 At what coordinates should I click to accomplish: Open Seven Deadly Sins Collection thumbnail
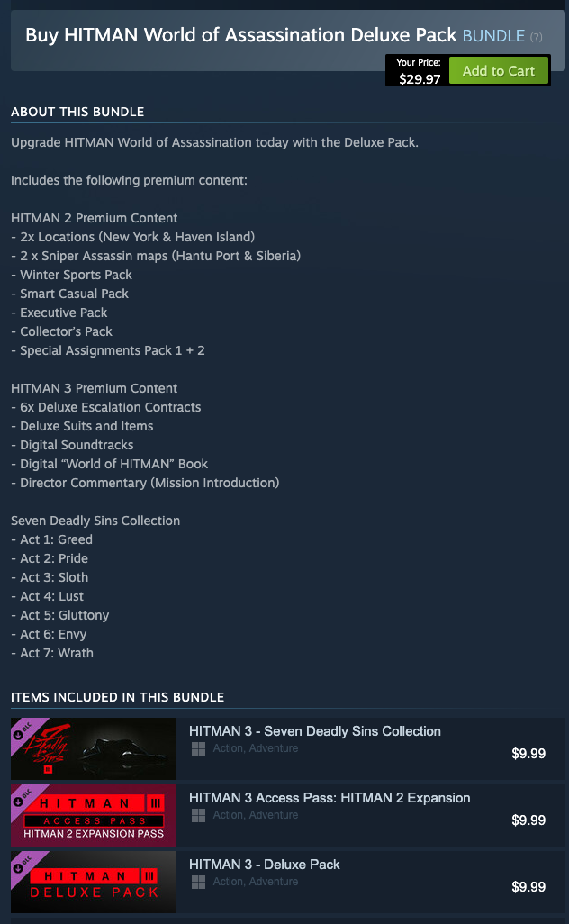coord(94,748)
